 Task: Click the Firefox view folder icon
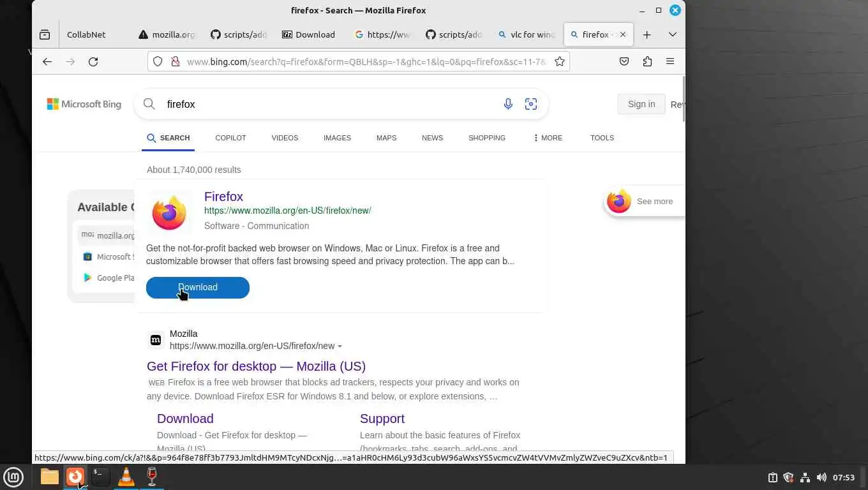tap(45, 34)
